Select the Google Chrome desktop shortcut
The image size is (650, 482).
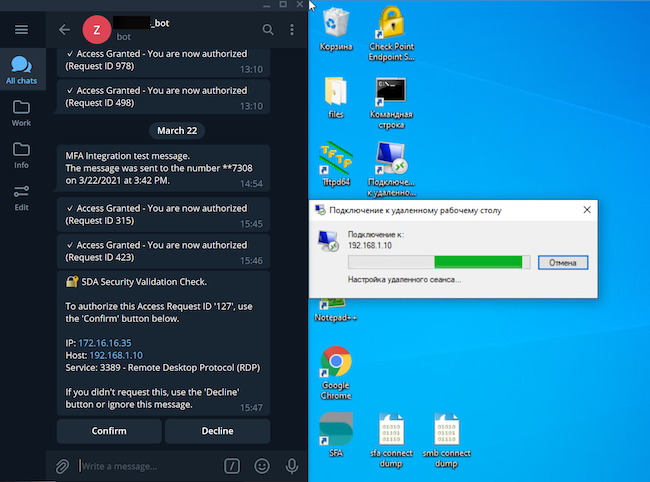pos(336,372)
